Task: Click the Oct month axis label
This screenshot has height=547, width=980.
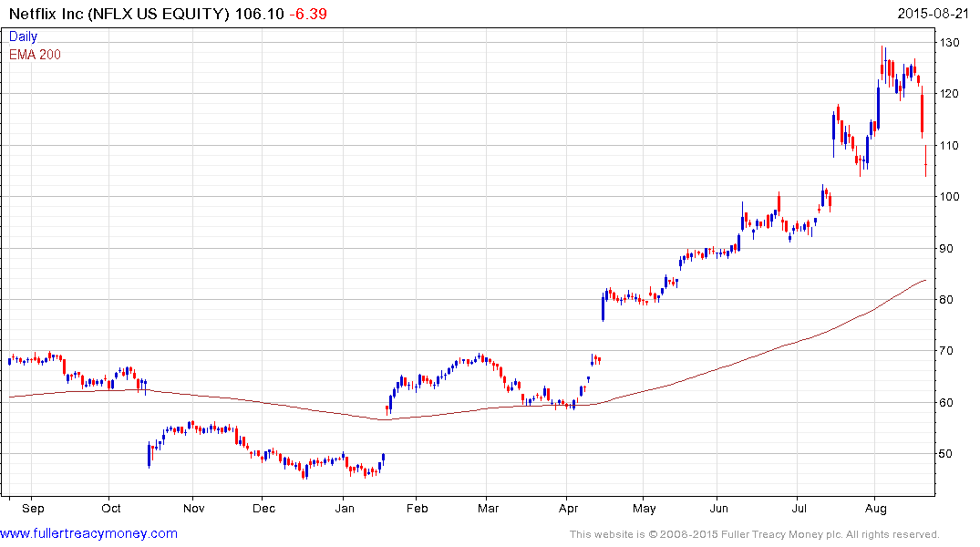Action: coord(110,508)
